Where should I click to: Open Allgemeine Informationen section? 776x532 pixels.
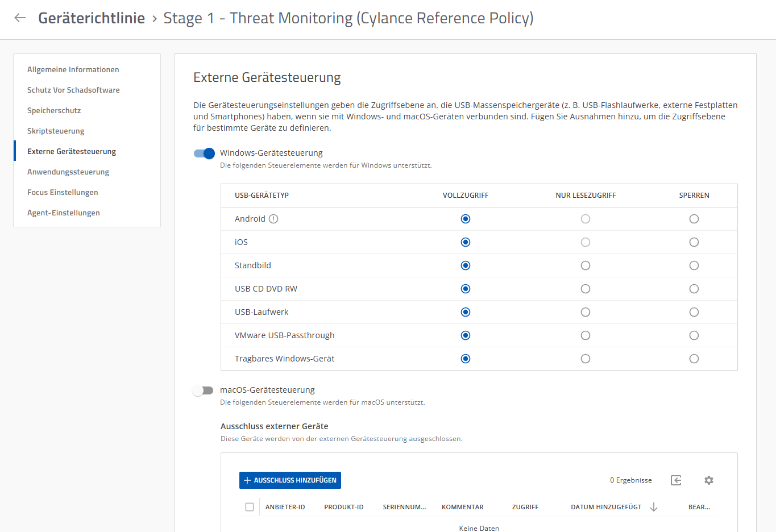click(73, 69)
